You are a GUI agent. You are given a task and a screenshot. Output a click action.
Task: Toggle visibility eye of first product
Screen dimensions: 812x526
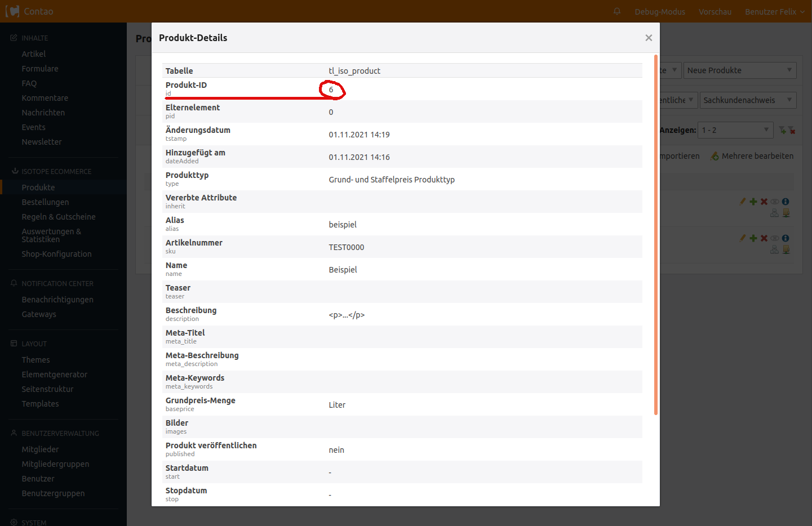point(775,202)
